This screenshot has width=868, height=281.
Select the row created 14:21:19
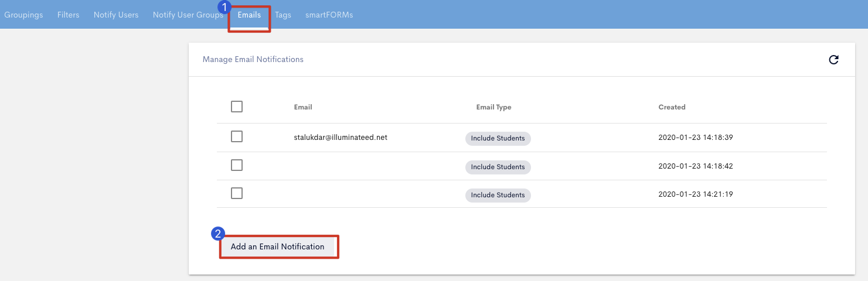[x=237, y=193]
